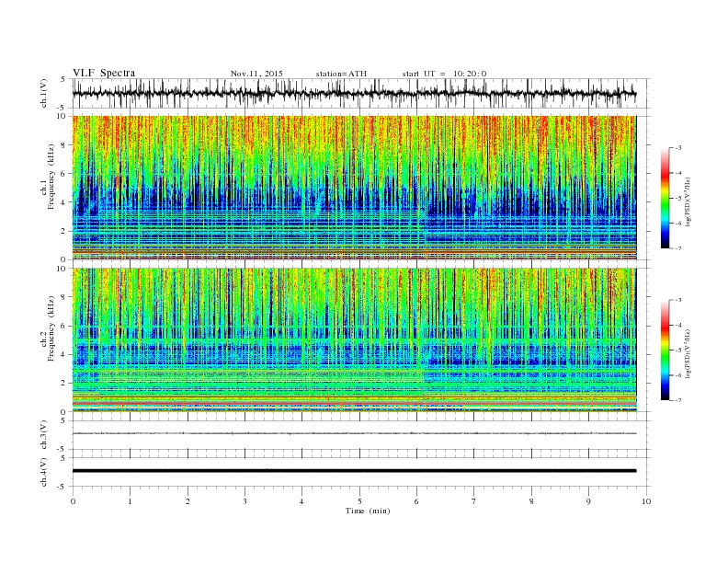Click the "ch.4(V)" axis label

coord(44,474)
